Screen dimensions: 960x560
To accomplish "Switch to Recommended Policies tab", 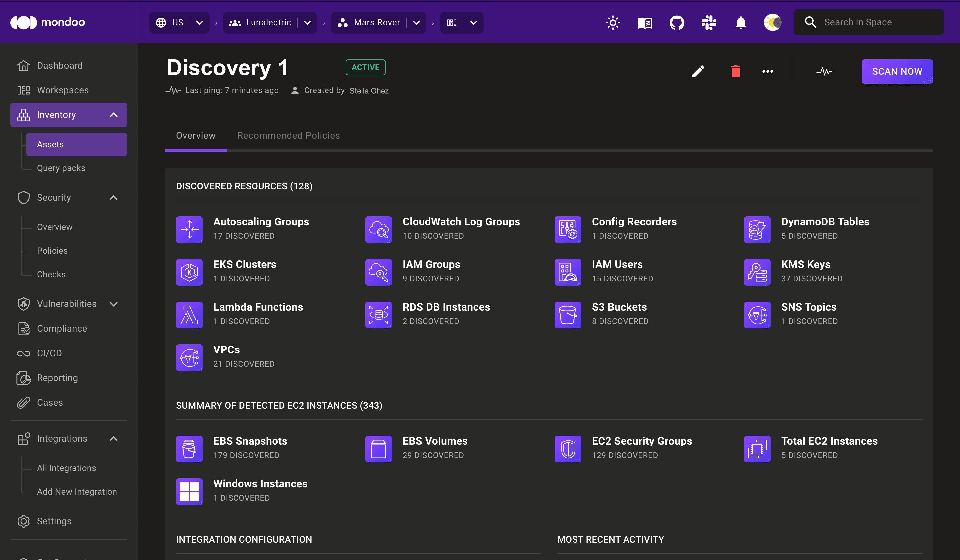I will pyautogui.click(x=288, y=135).
